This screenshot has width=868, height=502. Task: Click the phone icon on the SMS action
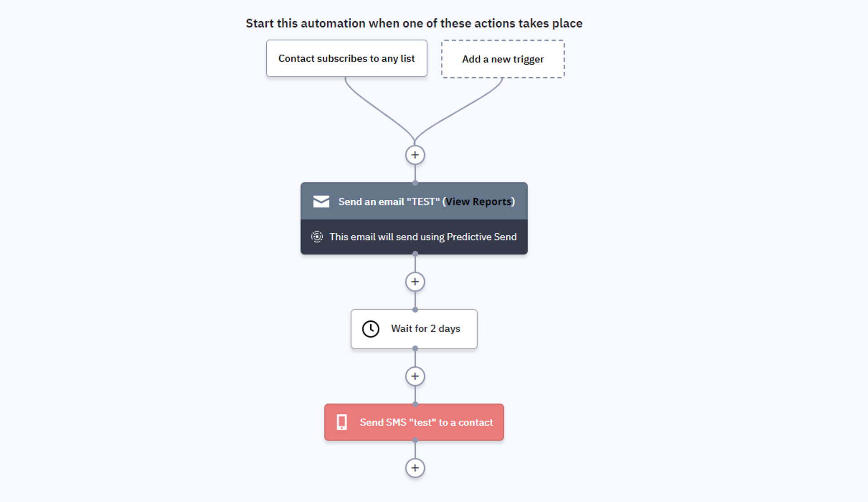[342, 422]
